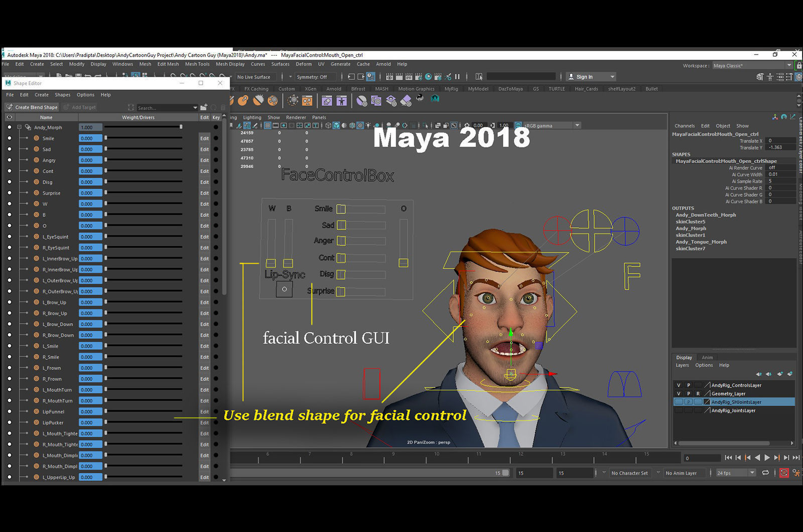Open animation preferences running-man icon
803x532 pixels.
pos(797,473)
